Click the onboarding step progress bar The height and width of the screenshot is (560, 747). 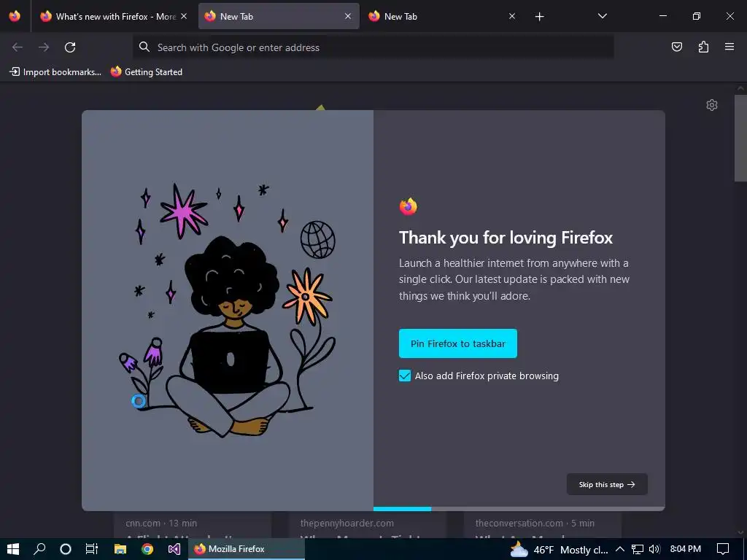point(519,508)
